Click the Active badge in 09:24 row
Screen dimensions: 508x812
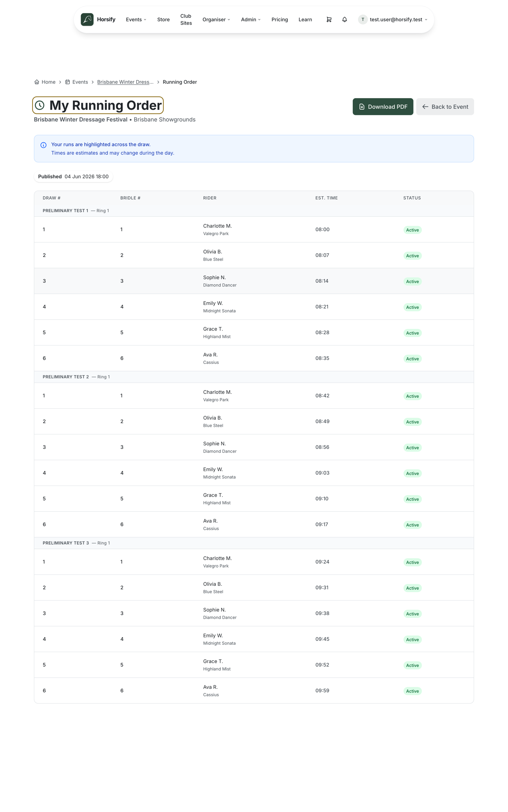pyautogui.click(x=412, y=563)
